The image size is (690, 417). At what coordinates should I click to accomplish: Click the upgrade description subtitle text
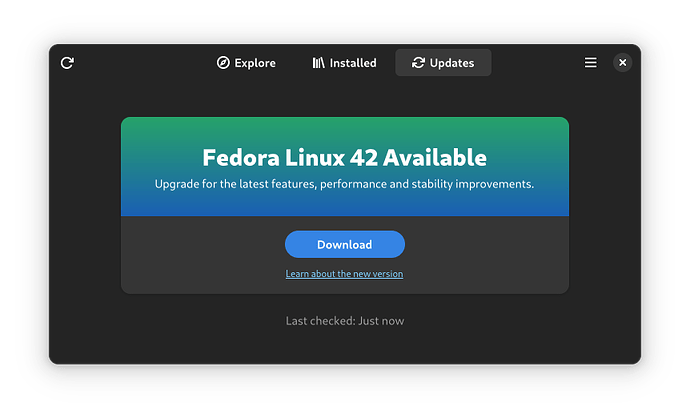coord(344,184)
